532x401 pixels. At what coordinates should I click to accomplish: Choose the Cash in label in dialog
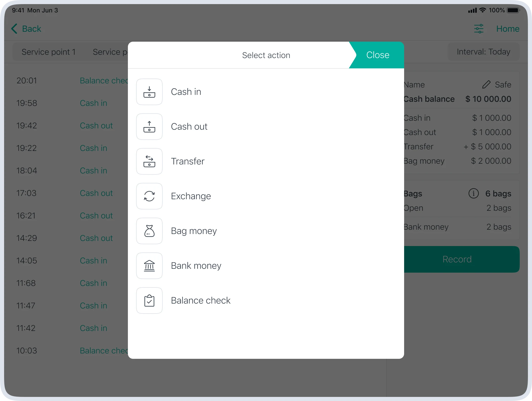point(186,92)
